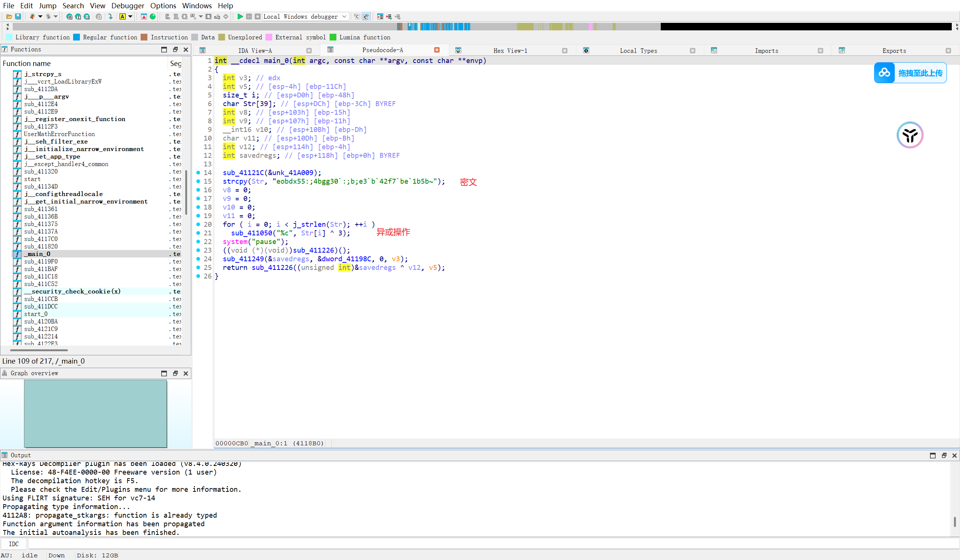Click the green circle toolbar icon
Image resolution: width=960 pixels, height=560 pixels.
tap(153, 16)
